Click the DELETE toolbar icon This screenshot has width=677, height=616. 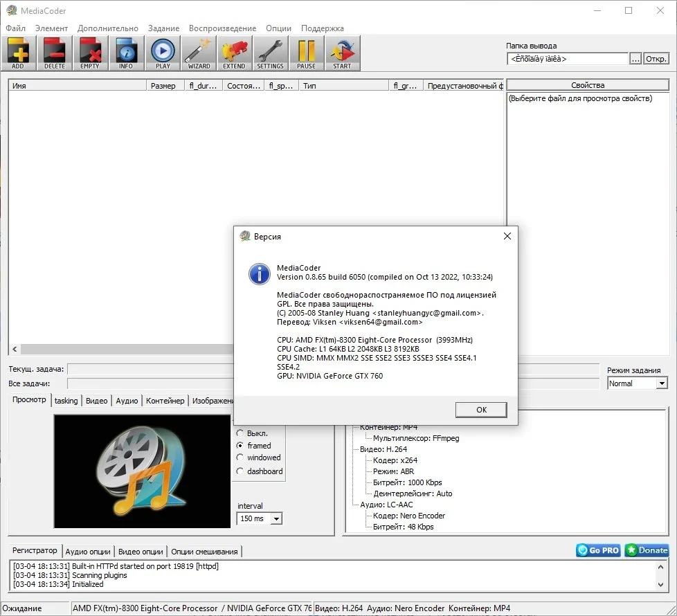point(55,53)
